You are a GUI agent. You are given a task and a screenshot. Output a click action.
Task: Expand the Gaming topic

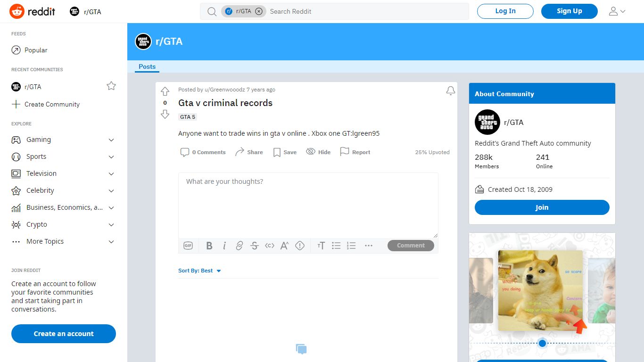111,140
